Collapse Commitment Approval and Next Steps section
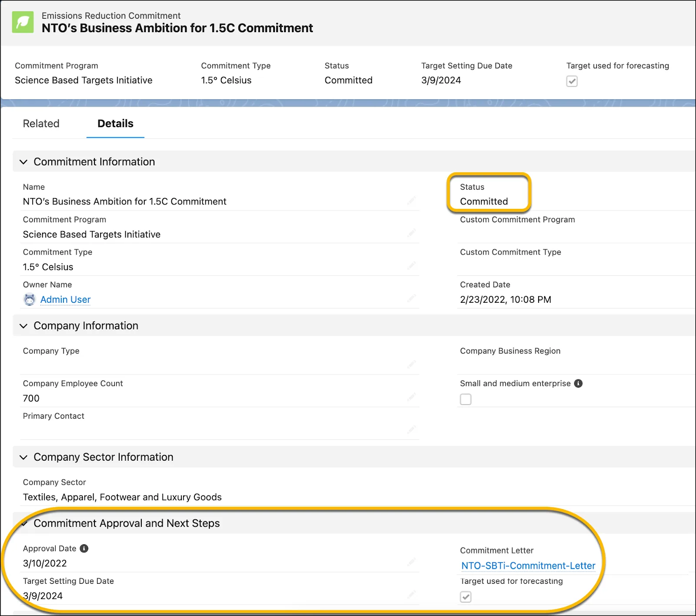696x616 pixels. (24, 523)
